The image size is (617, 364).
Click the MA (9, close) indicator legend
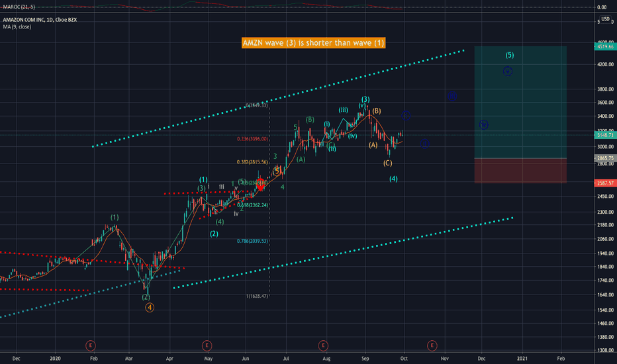tap(17, 26)
